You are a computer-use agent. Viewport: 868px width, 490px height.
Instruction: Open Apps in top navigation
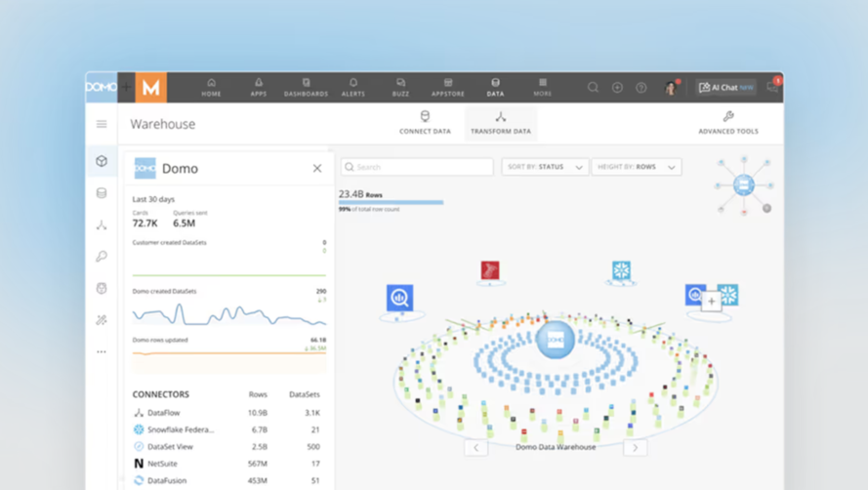point(259,88)
